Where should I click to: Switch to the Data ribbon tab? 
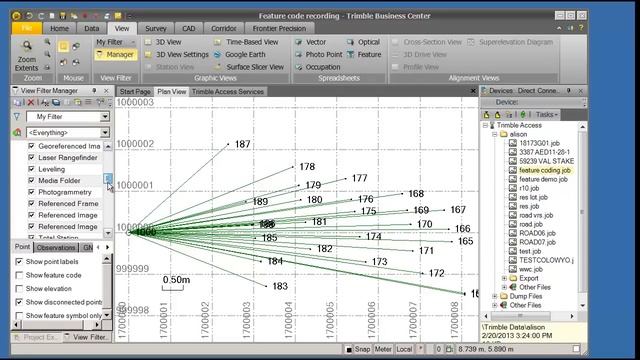click(91, 28)
